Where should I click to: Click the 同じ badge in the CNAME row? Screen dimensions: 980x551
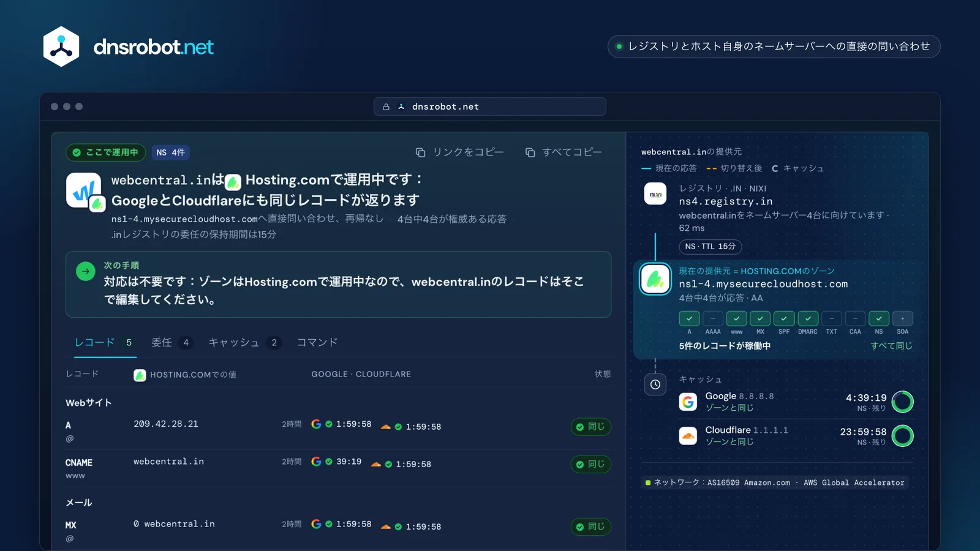coord(590,465)
